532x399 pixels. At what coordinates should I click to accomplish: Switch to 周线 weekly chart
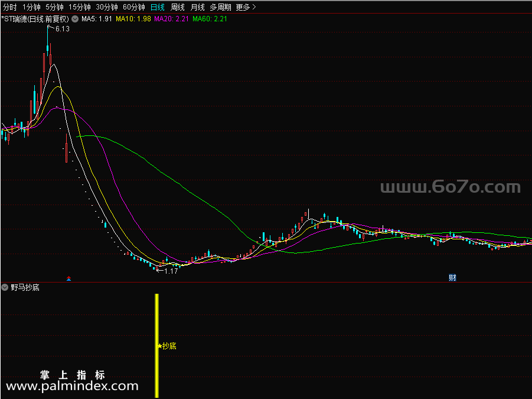point(178,7)
